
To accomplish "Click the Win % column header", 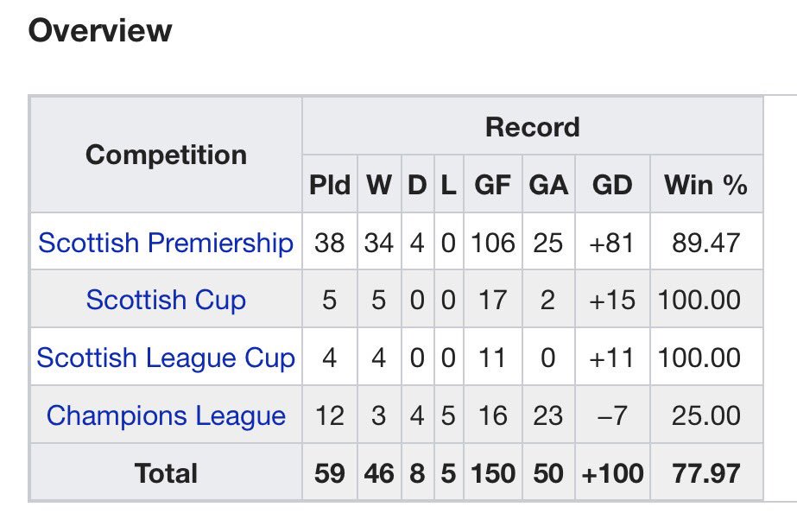I will coord(706,184).
